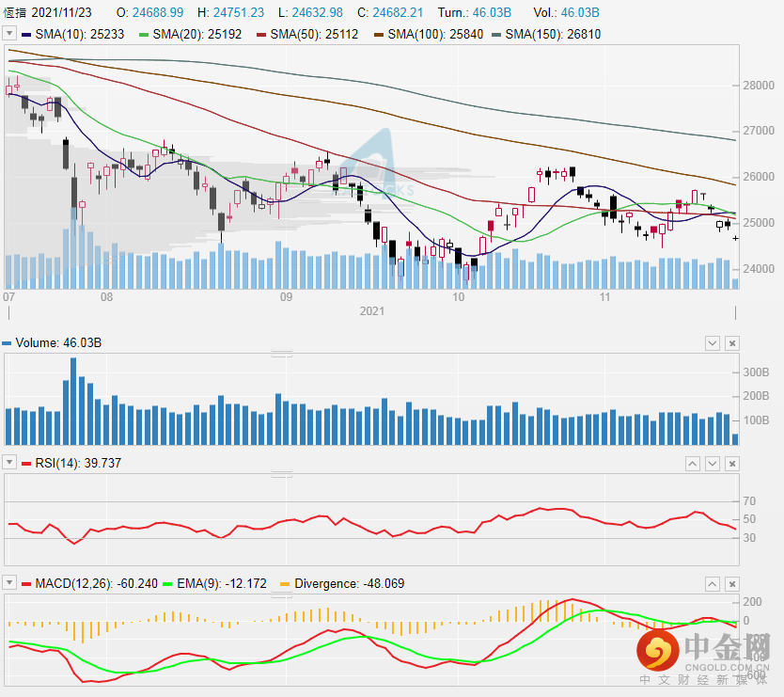Open the RSI(14) panel dropdown menu
This screenshot has height=697, width=784.
8,464
